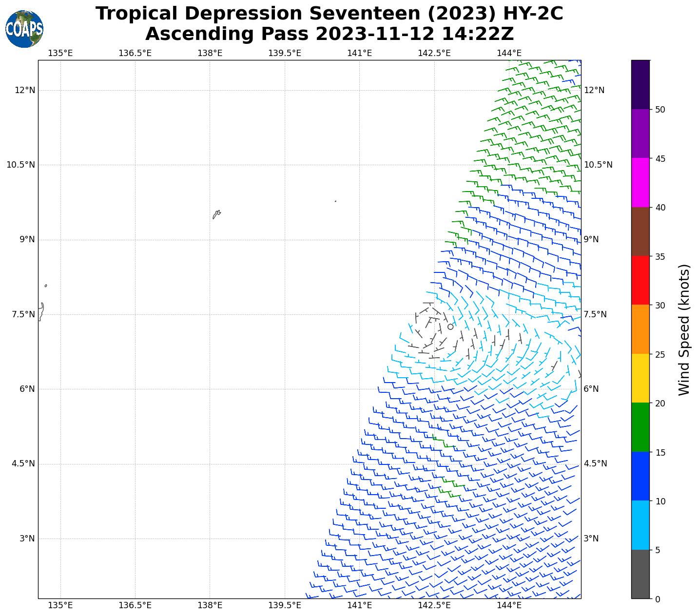698x616 pixels.
Task: Click the brown 35–40 knots colorbar segment
Action: pos(640,231)
